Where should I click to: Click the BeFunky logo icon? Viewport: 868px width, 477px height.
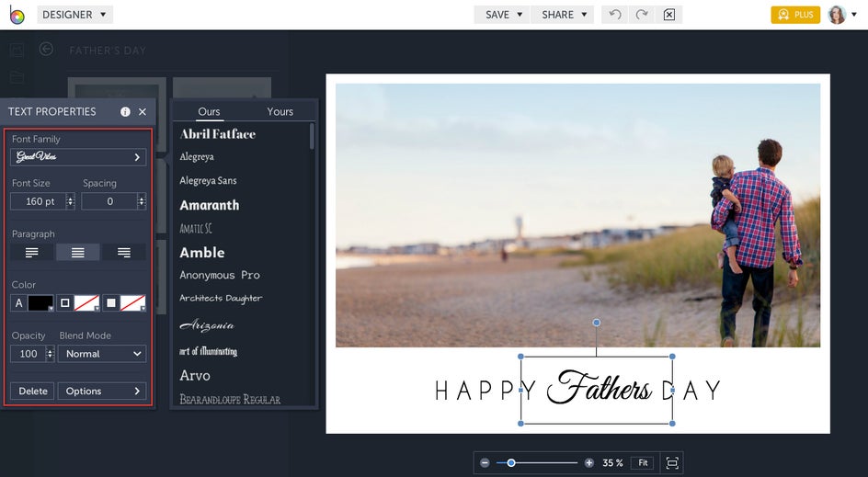[17, 15]
